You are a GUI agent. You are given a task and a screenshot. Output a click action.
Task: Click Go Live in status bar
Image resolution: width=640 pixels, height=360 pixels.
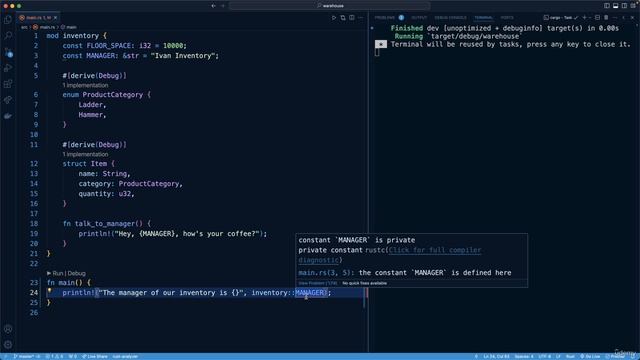coord(590,356)
